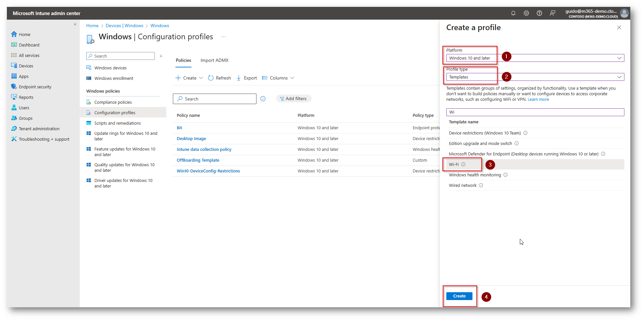Open the Home breadcrumb link

(x=92, y=26)
